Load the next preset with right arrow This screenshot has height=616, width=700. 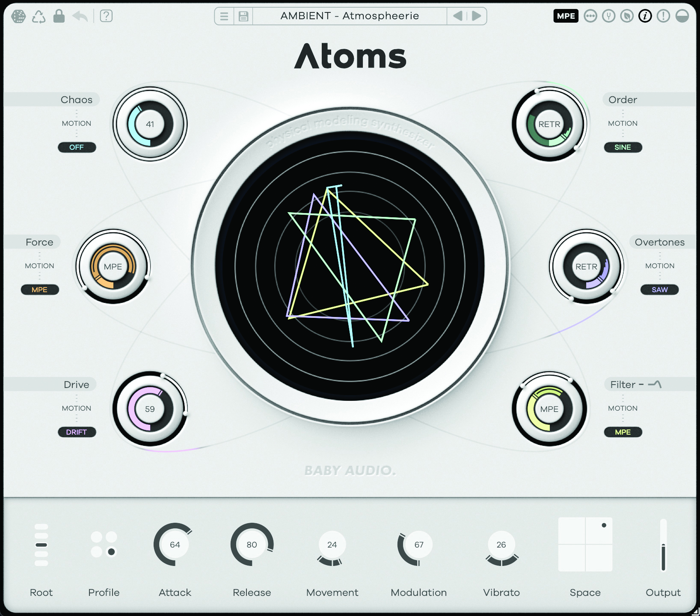point(476,16)
